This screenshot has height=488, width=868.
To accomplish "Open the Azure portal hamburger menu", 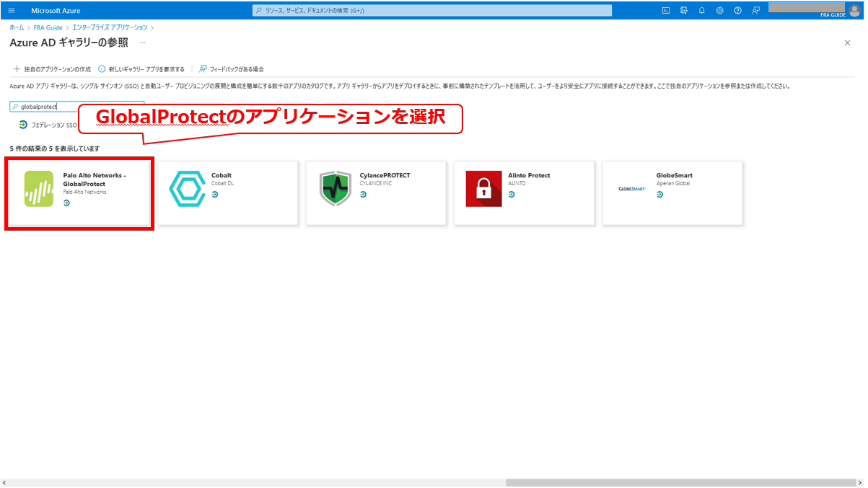I will pyautogui.click(x=12, y=10).
